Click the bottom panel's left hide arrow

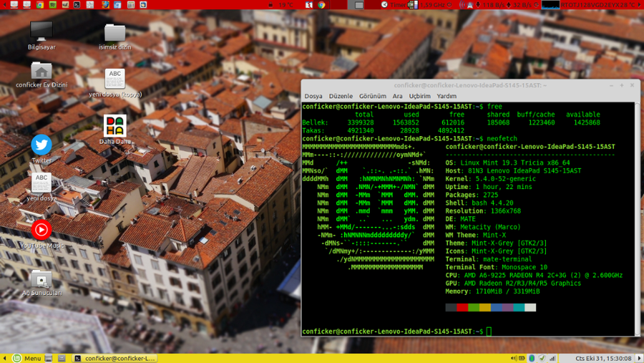tap(4, 358)
